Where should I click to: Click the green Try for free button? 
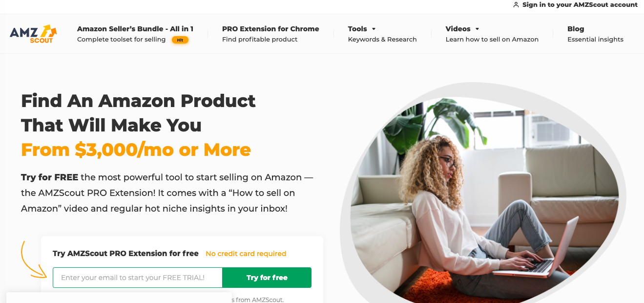pos(267,278)
